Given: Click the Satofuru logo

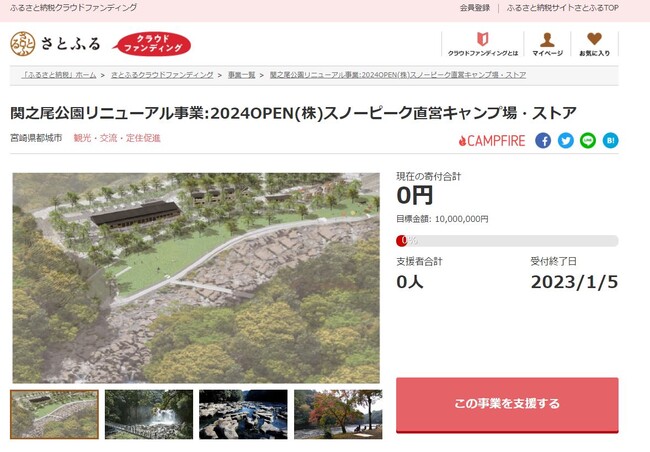Looking at the screenshot, I should pyautogui.click(x=56, y=44).
